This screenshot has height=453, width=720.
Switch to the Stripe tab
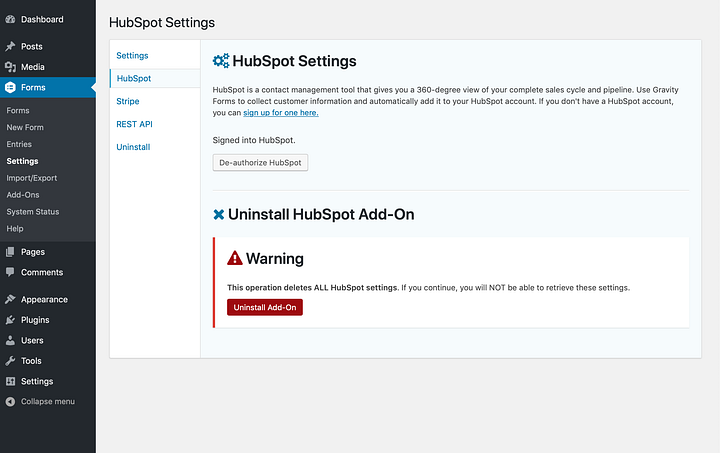point(128,101)
